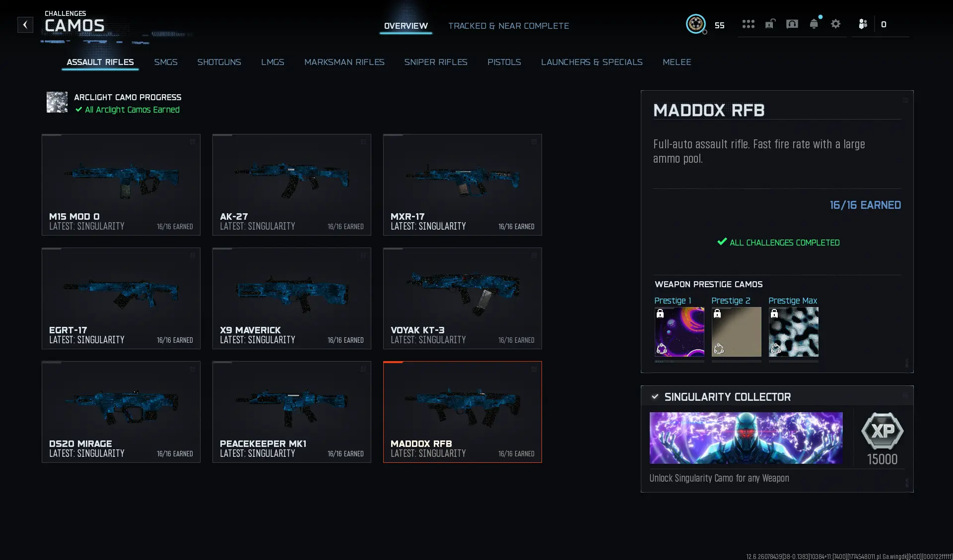Click the camera/showcase icon in top bar

pos(792,24)
